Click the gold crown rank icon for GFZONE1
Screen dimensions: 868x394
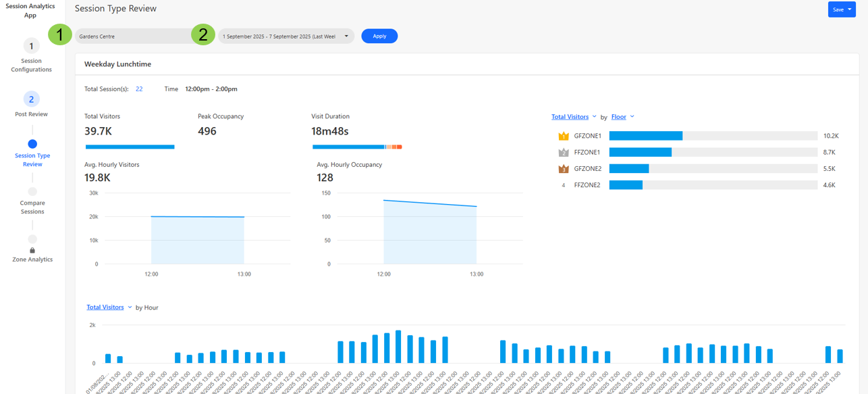564,136
